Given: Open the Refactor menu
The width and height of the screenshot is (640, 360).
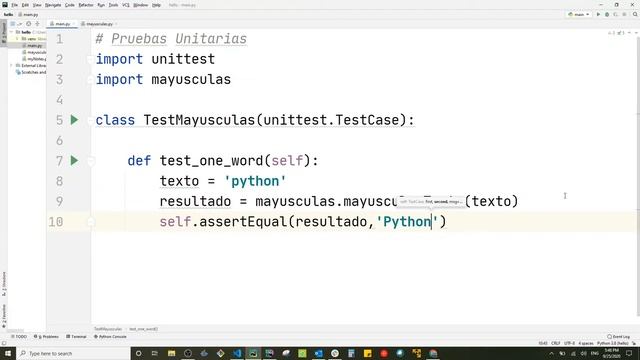Looking at the screenshot, I should click(x=86, y=5).
